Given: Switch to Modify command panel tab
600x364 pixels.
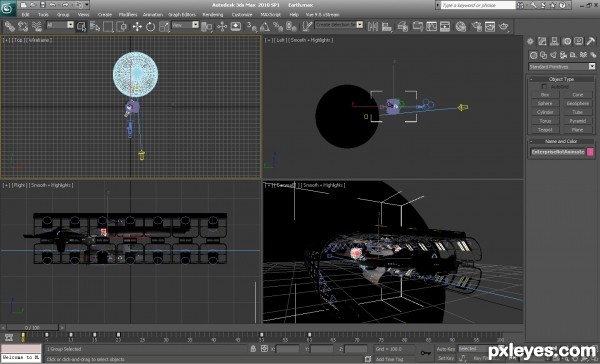Looking at the screenshot, I should coord(542,41).
